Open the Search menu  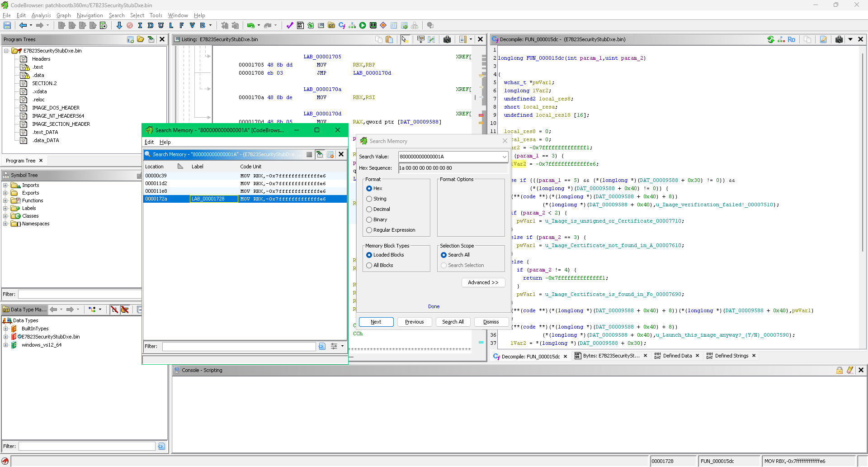click(117, 15)
